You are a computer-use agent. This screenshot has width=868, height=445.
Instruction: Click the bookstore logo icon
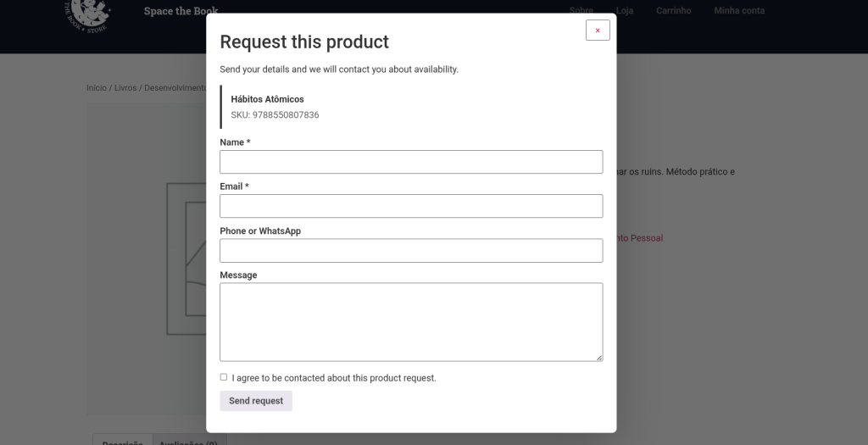(x=87, y=15)
